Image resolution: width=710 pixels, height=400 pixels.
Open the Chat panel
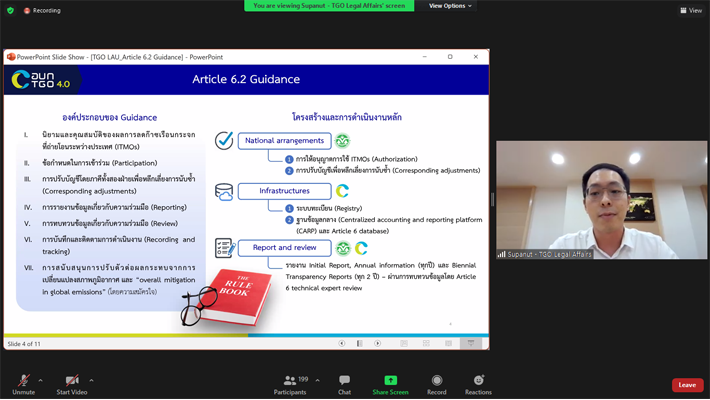coord(344,381)
